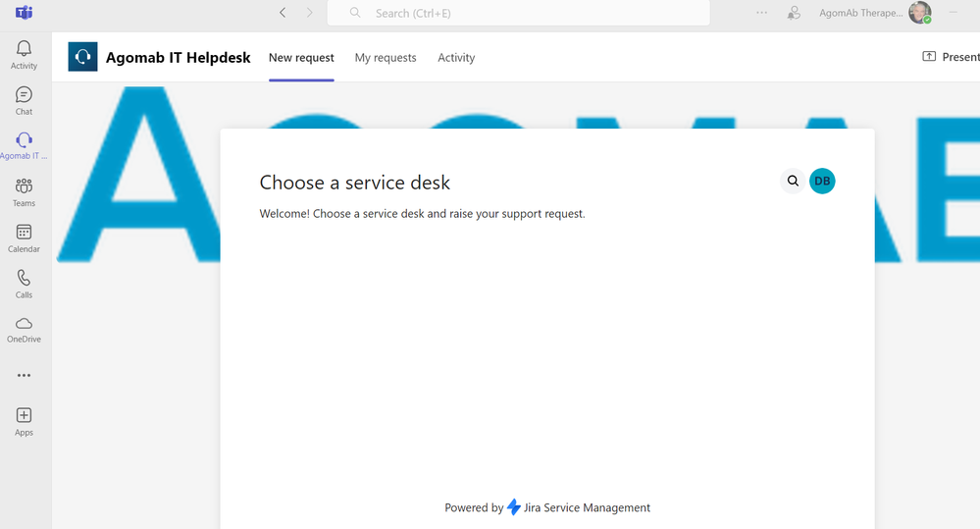
Task: Click the Agomab IT Helpdesk headset logo
Action: pyautogui.click(x=82, y=57)
